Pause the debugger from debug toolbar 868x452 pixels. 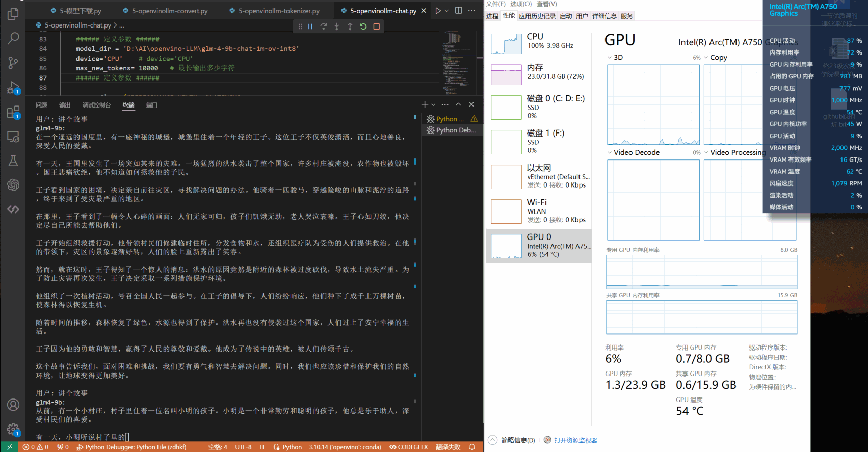pos(310,26)
